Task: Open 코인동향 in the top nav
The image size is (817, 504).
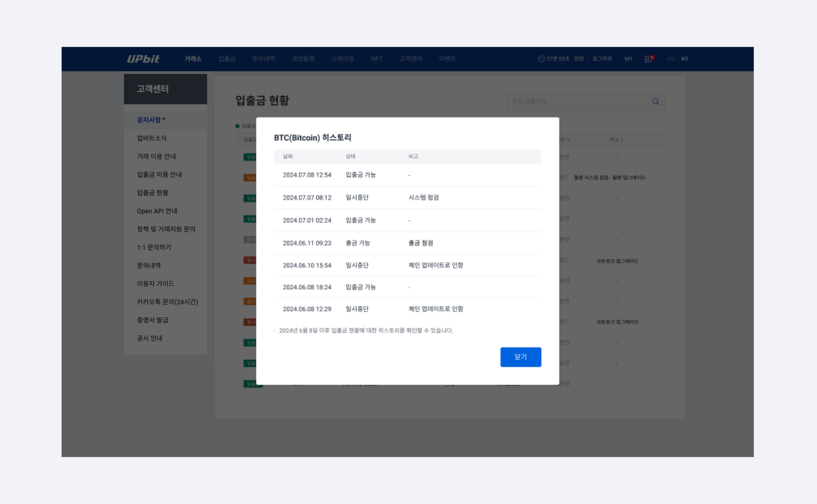Action: (303, 59)
